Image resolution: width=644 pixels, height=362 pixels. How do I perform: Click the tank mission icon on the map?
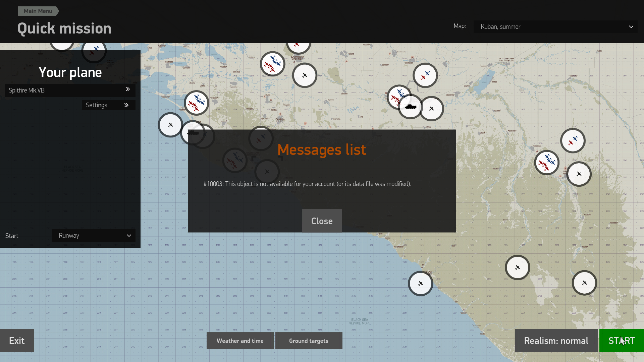(x=410, y=107)
